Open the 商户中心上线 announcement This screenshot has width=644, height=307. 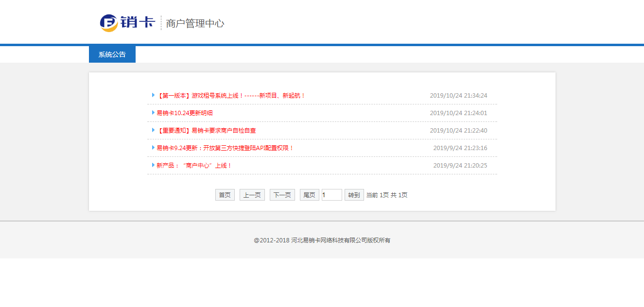click(194, 165)
